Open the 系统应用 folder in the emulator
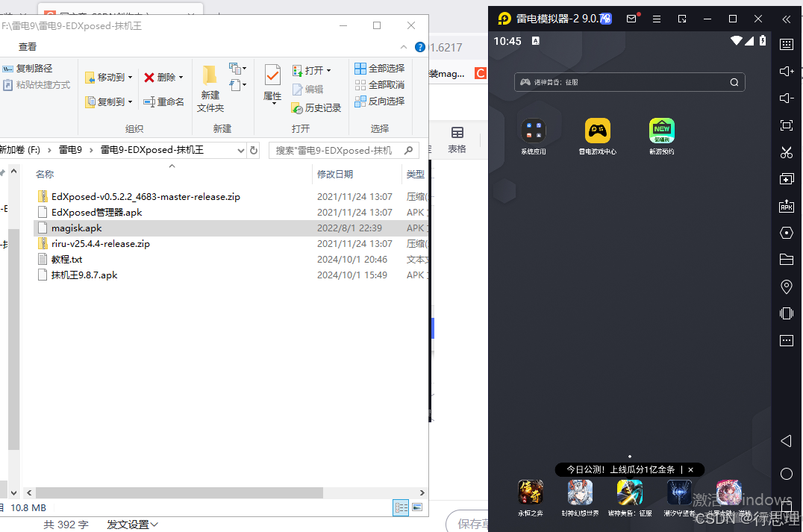Screen dimensions: 803x532 533,137
